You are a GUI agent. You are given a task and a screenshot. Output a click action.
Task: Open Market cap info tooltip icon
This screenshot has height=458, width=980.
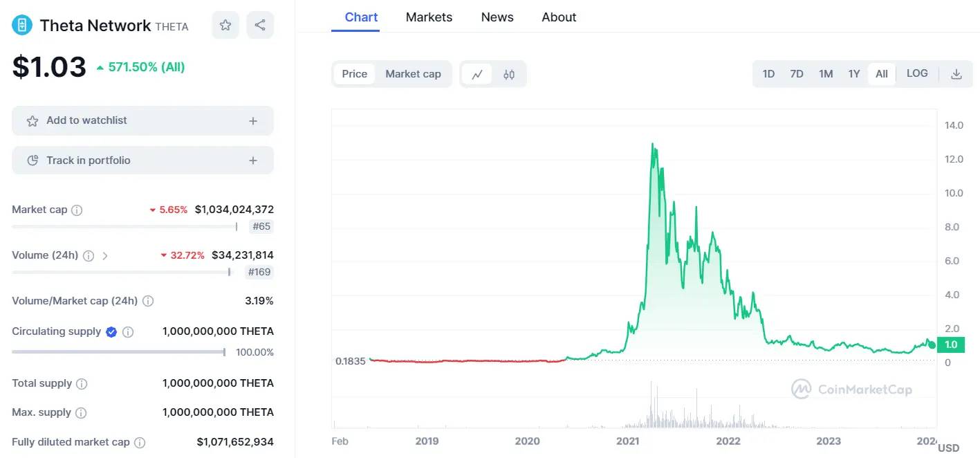(77, 210)
